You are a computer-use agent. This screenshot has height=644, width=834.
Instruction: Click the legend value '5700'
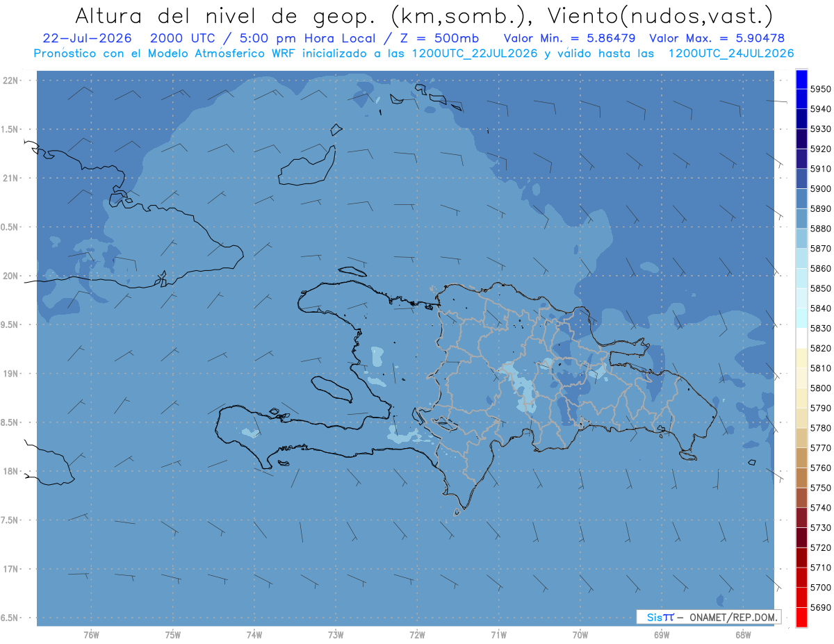coord(821,587)
